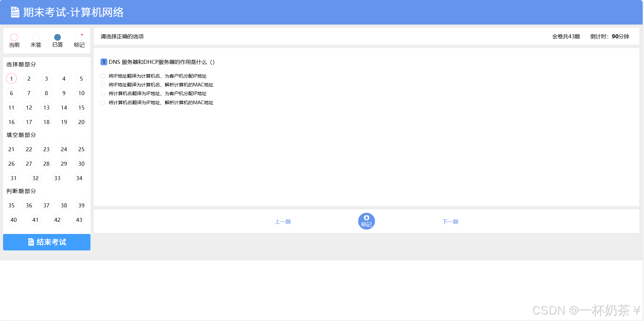Select question 23
Viewport: 644px width, 321px height.
pos(46,149)
